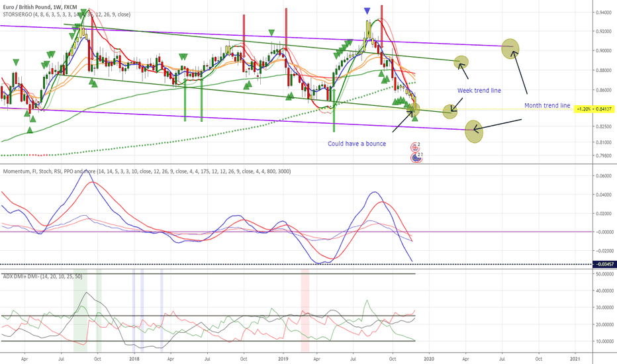Click the 2020 label on the time axis
The height and width of the screenshot is (364, 617).
(429, 357)
